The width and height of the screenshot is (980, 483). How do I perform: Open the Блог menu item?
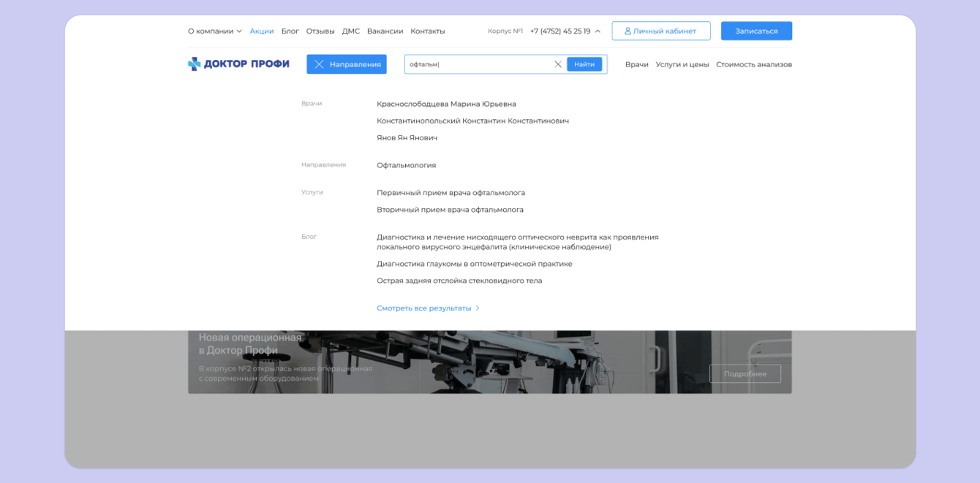coord(290,31)
